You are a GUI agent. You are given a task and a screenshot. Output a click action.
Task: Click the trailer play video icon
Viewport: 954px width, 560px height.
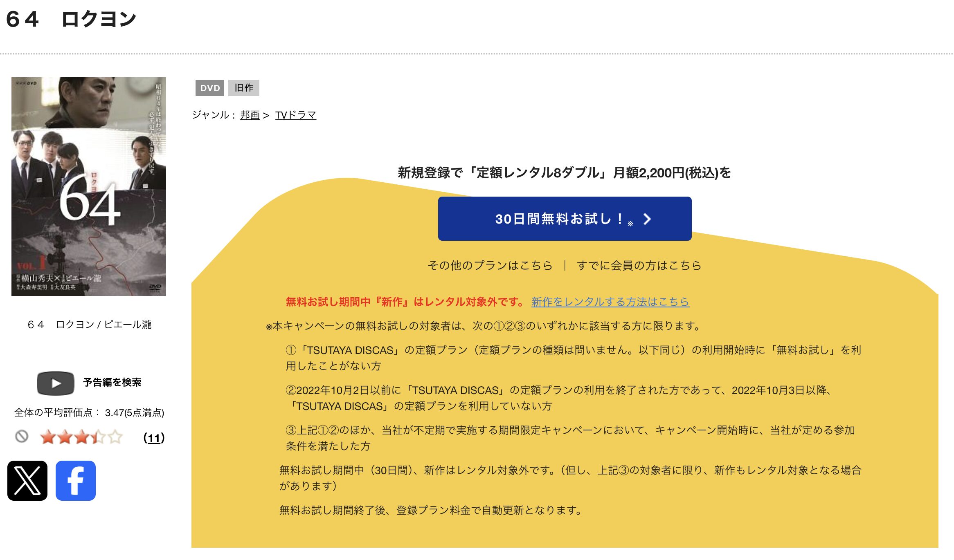(56, 383)
